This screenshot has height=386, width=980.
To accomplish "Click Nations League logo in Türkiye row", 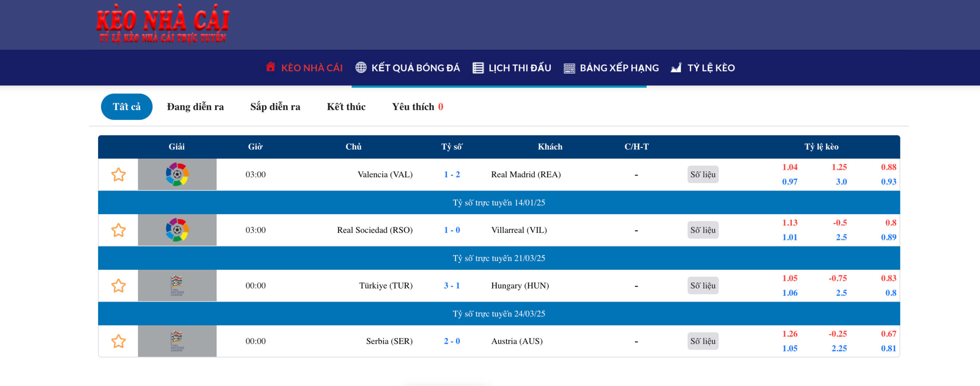I will pos(177,285).
